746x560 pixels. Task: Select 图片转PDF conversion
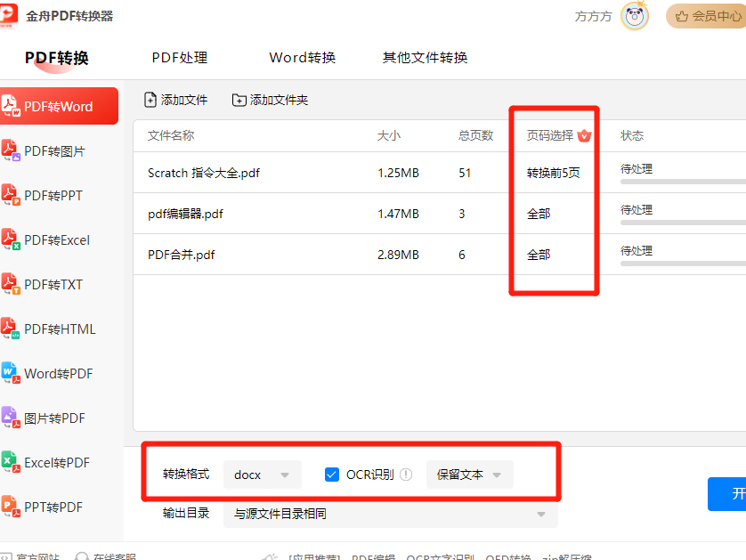pyautogui.click(x=54, y=418)
